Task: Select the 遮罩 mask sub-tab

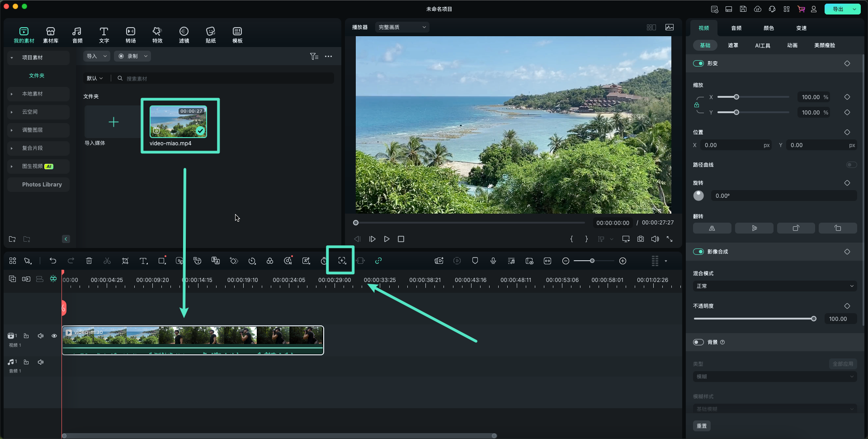Action: coord(733,45)
